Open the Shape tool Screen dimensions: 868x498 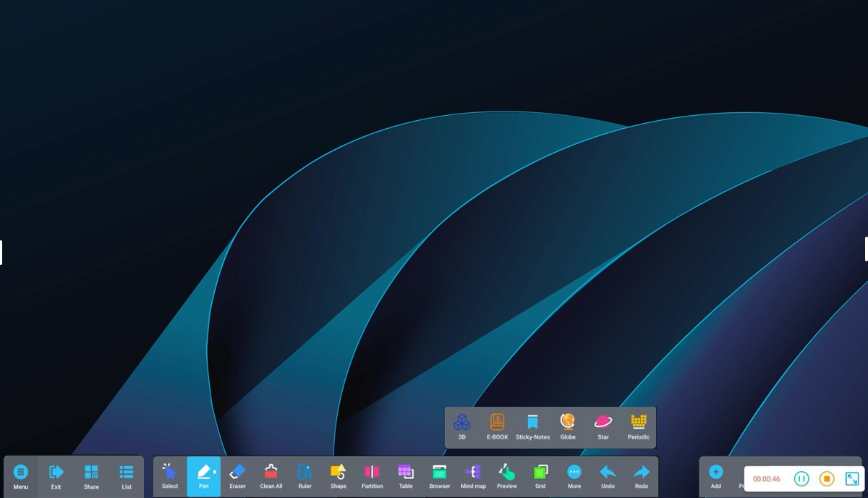pos(338,476)
